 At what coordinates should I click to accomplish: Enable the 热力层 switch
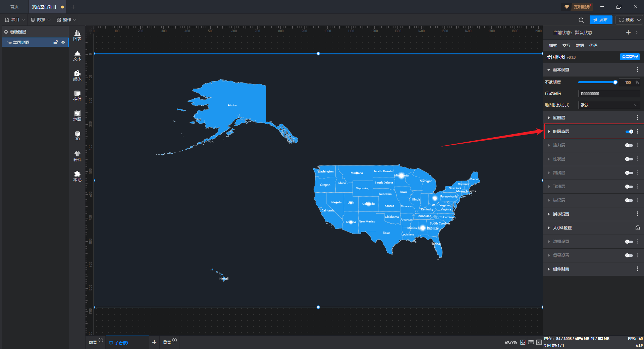[629, 145]
